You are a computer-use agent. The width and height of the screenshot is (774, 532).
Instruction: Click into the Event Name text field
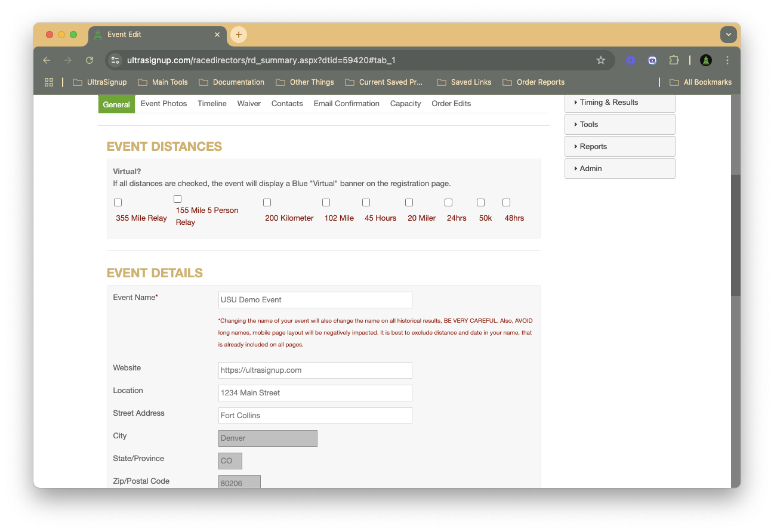point(315,300)
